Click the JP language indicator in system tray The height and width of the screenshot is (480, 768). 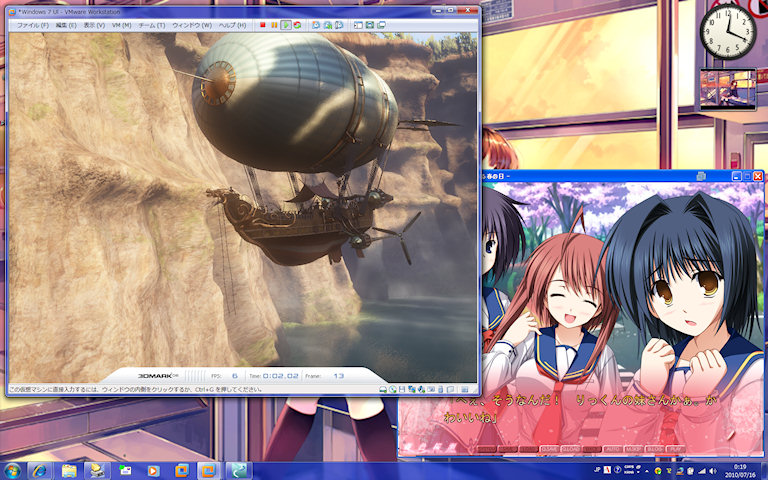coord(597,470)
